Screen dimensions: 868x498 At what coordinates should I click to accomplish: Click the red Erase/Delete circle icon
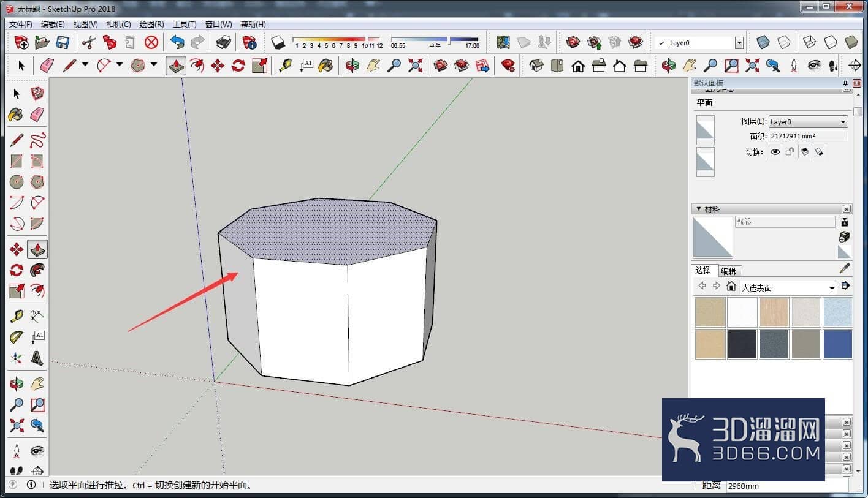click(x=151, y=42)
